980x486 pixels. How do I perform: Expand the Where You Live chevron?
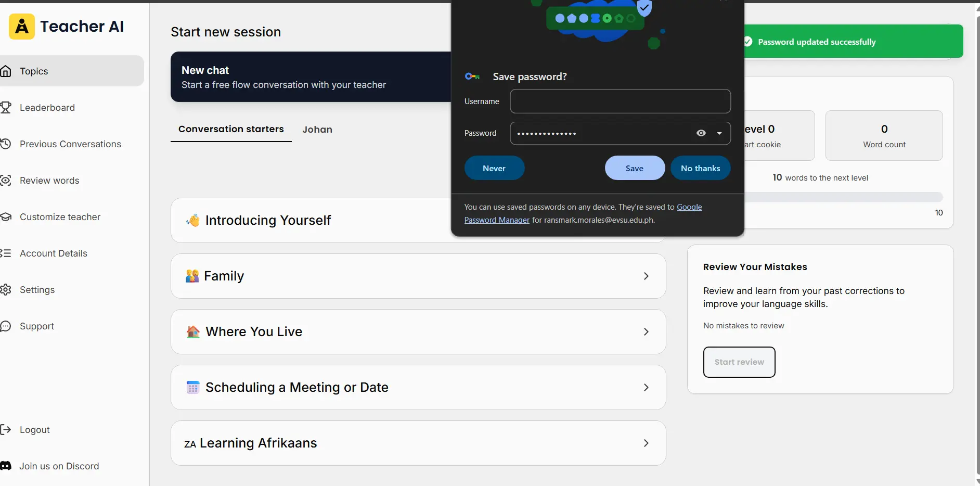pos(646,332)
